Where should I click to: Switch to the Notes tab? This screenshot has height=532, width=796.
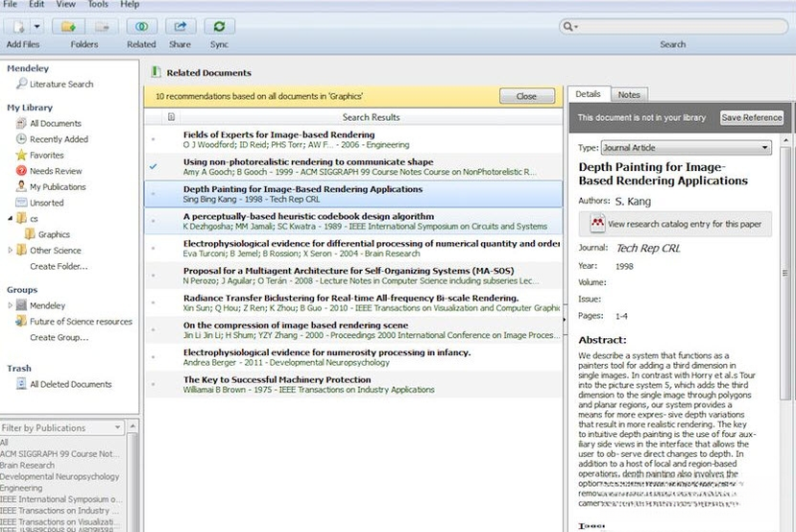coord(629,95)
